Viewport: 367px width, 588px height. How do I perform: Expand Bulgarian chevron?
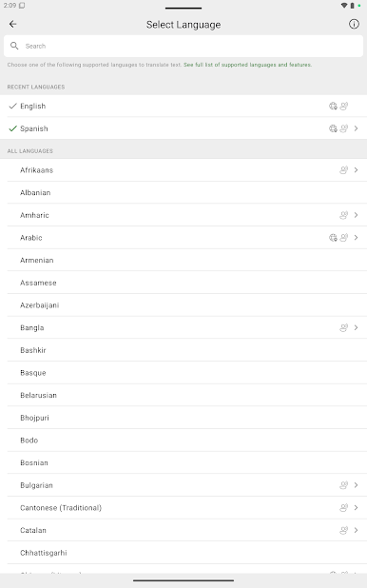coord(357,485)
